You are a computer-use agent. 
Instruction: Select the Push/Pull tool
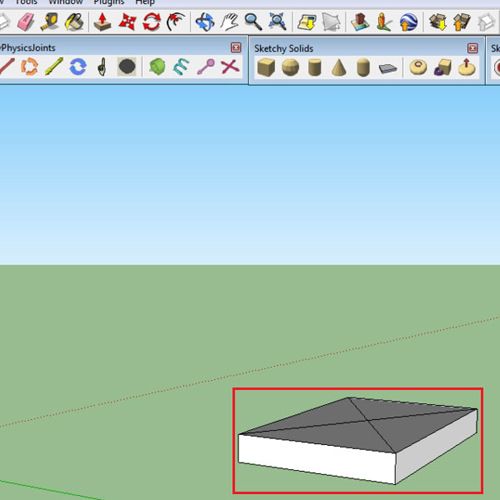102,22
